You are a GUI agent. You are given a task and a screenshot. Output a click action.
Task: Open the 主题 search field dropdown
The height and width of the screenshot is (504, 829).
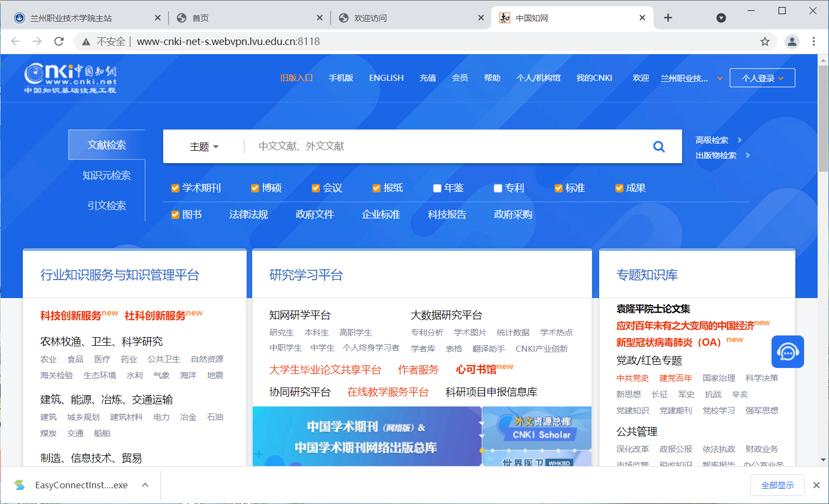click(204, 146)
